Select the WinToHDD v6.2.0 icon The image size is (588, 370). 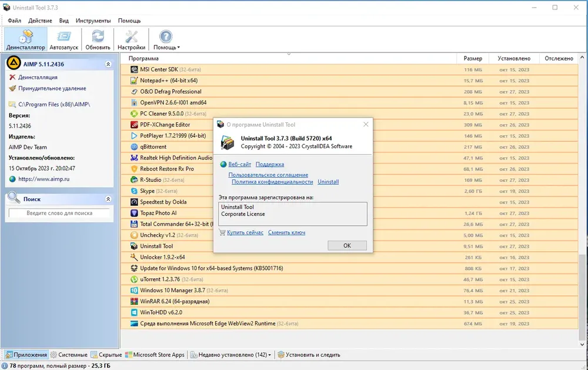[134, 312]
